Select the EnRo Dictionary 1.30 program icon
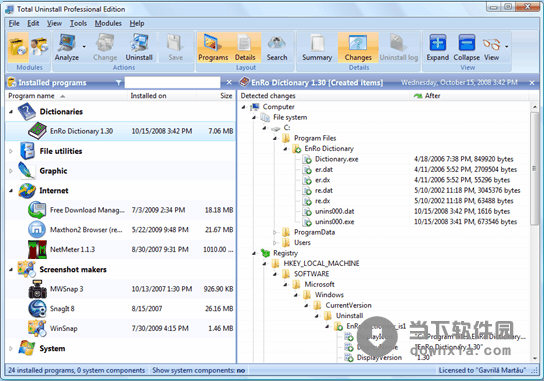This screenshot has width=544, height=381. point(37,131)
